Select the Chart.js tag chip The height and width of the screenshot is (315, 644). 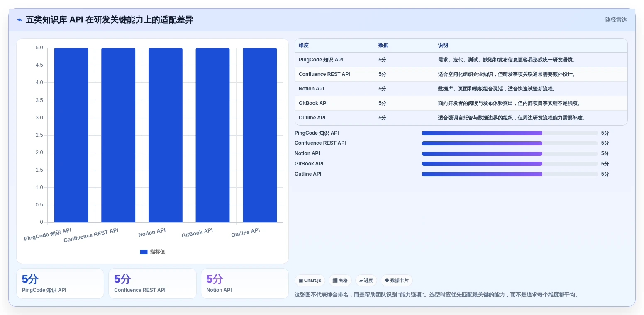pos(310,281)
